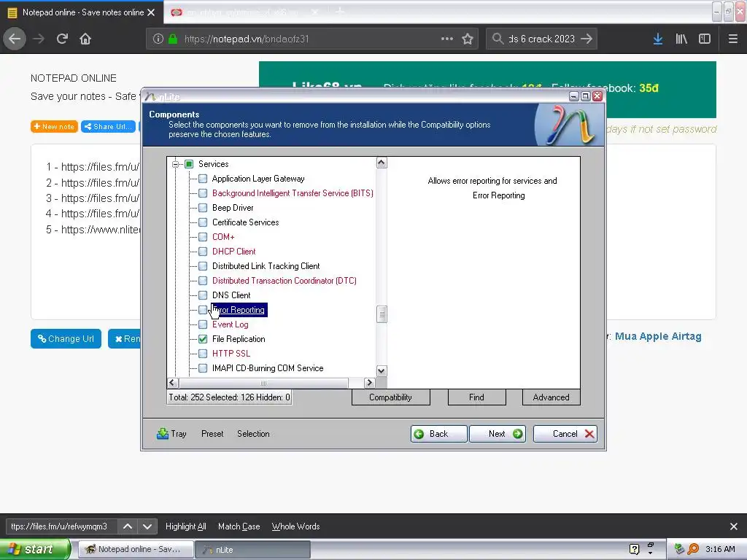747x560 pixels.
Task: Check the DNS Client checkbox
Action: tap(203, 295)
